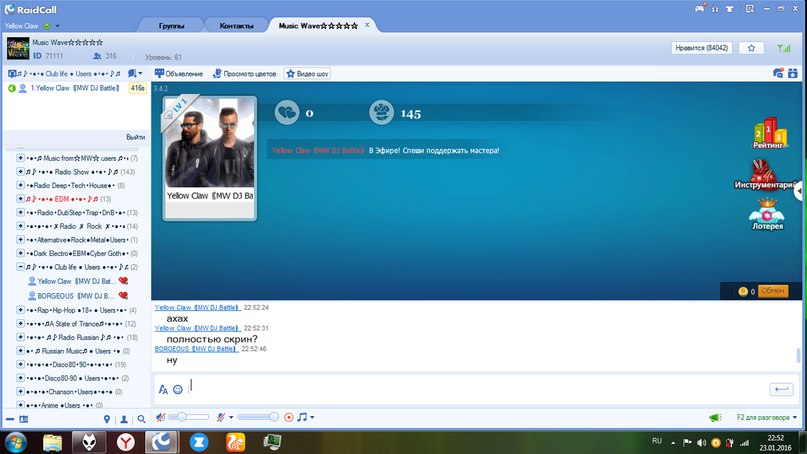The height and width of the screenshot is (454, 807).
Task: Open the music notes player icon
Action: 302,417
